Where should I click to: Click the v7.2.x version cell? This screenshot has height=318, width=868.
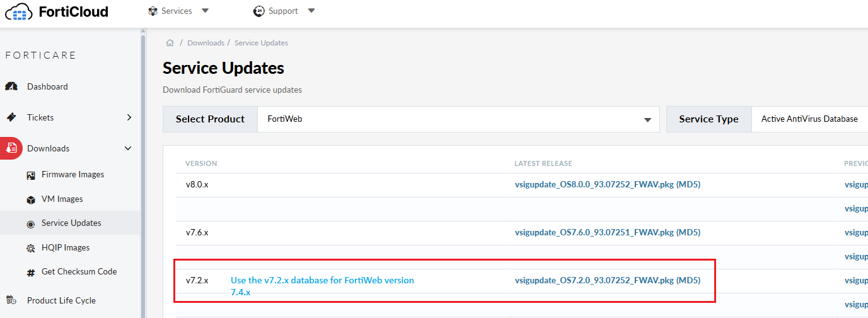(x=197, y=280)
